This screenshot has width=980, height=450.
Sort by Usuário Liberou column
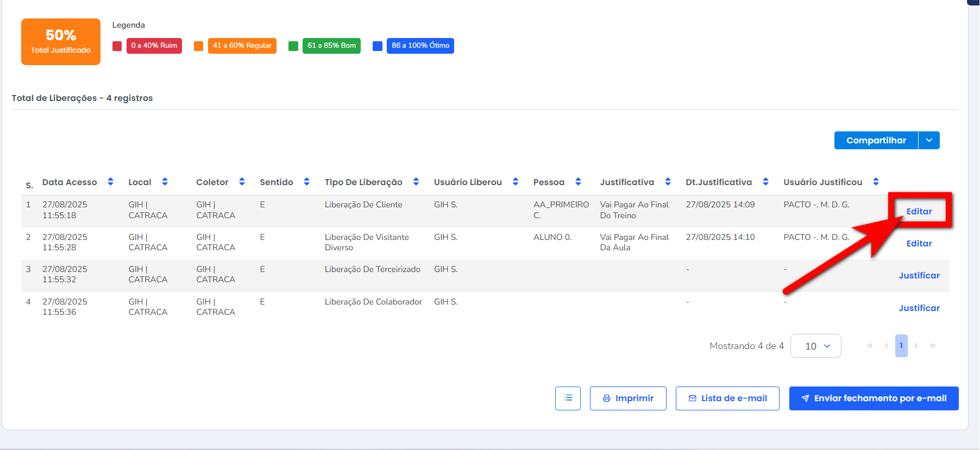tap(515, 182)
